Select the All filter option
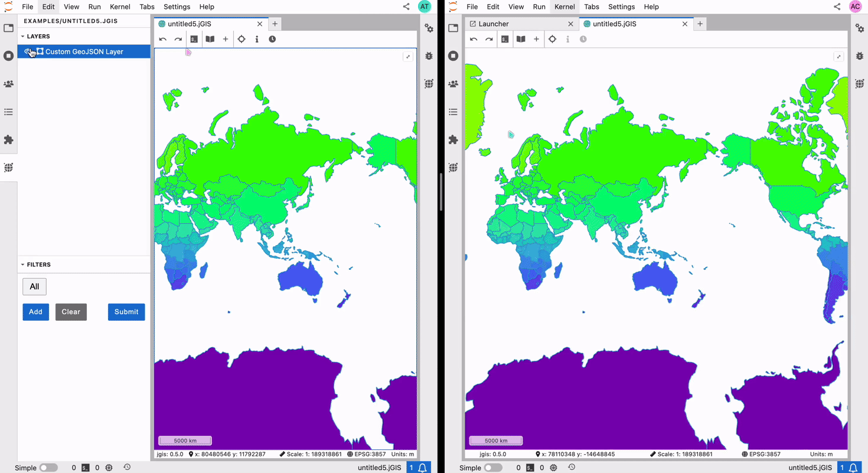 point(34,286)
